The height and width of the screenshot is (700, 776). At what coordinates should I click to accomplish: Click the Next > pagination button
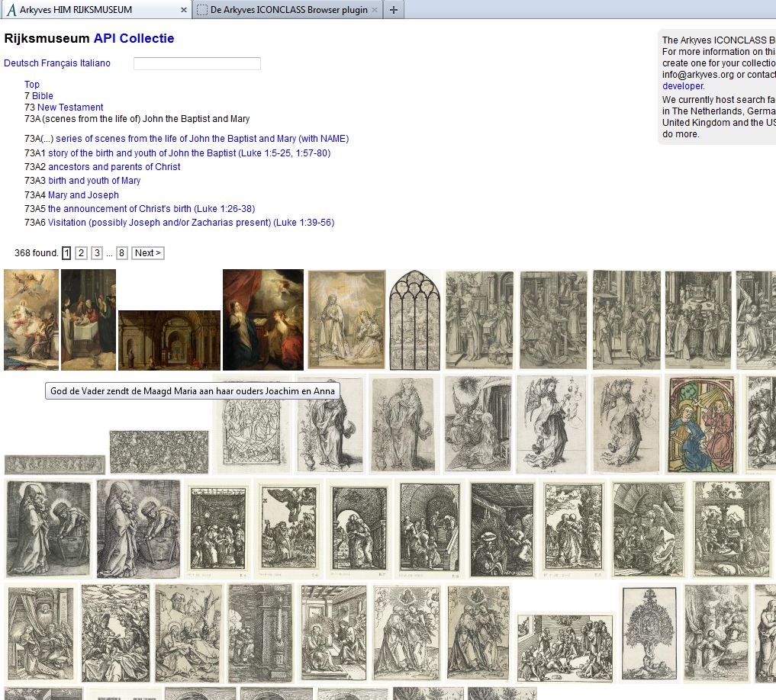(148, 253)
